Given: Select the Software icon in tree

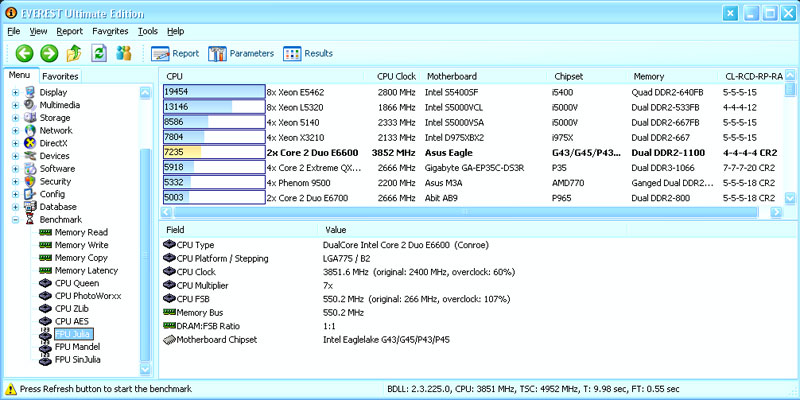Looking at the screenshot, I should pos(30,169).
